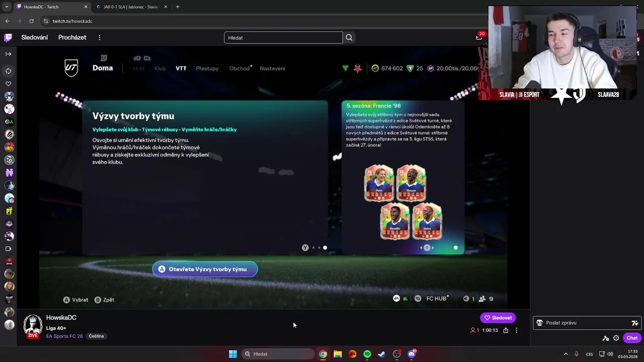Open the chat emote picker icon
This screenshot has height=362, width=644.
tap(635, 323)
